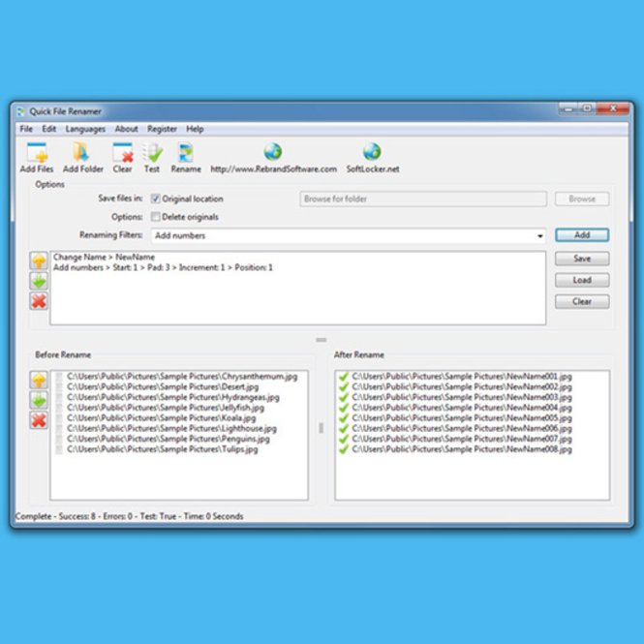Screen dimensions: 644x644
Task: Click the vertical splitter between file lists
Action: click(322, 428)
